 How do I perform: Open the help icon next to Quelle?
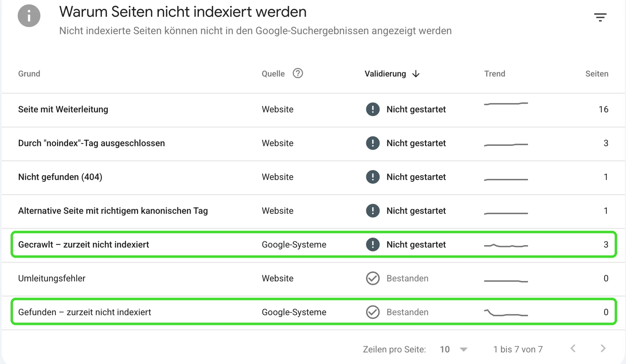pyautogui.click(x=298, y=74)
